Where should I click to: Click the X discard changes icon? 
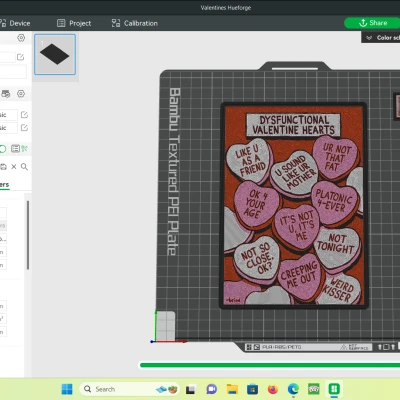(14, 167)
